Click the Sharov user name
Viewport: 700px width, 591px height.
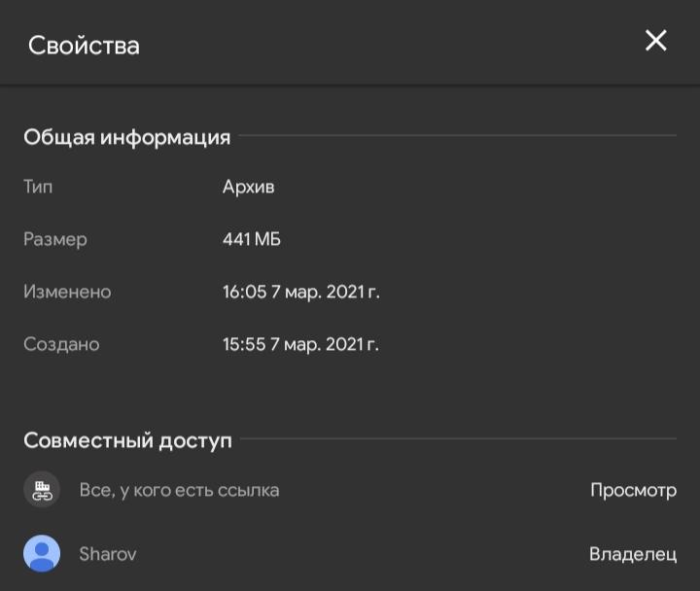(x=107, y=554)
